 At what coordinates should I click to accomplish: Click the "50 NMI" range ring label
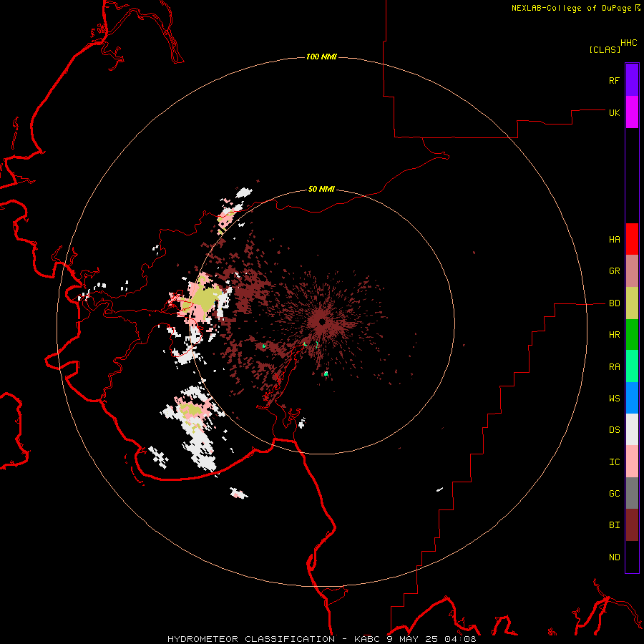(x=321, y=190)
